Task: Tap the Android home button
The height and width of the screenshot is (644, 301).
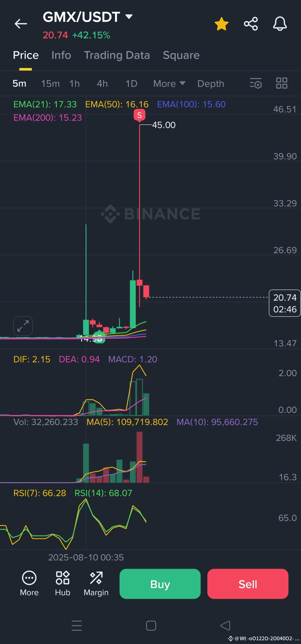Action: [151, 626]
